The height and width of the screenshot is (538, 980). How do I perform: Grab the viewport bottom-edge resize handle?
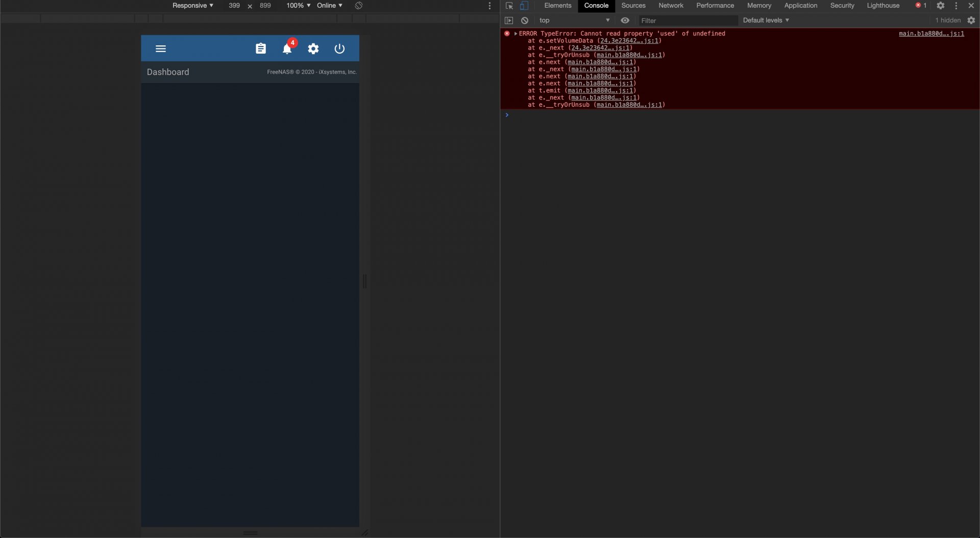pos(250,533)
